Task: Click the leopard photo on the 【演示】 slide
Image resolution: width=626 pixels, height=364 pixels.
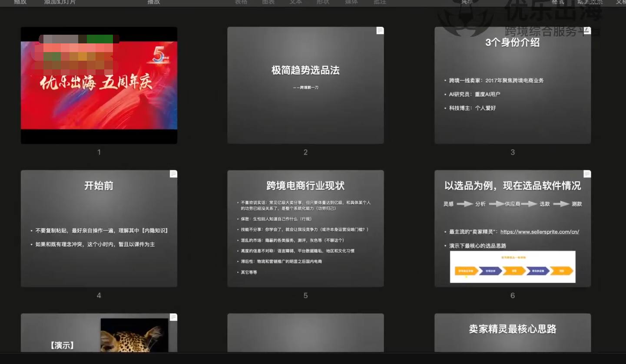Action: pos(134,335)
